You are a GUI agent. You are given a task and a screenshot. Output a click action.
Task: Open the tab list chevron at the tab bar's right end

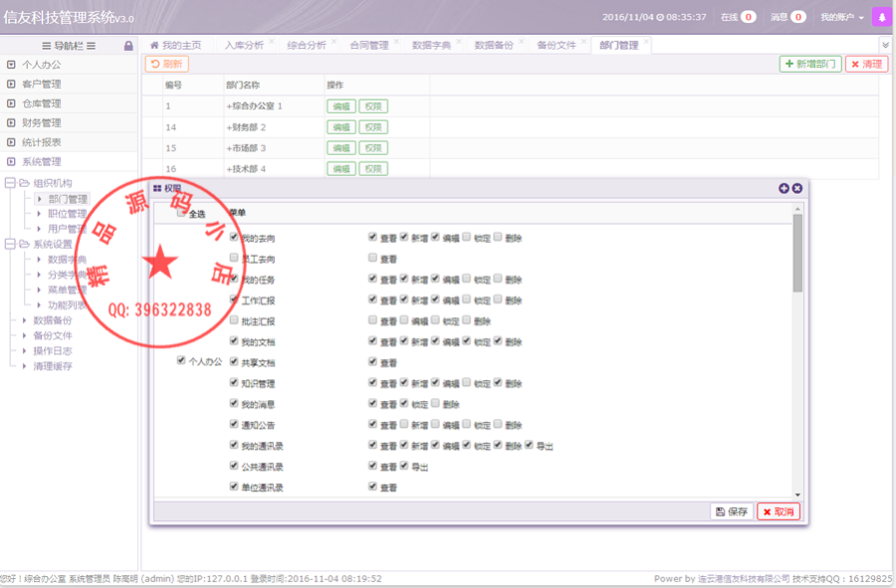(x=885, y=45)
